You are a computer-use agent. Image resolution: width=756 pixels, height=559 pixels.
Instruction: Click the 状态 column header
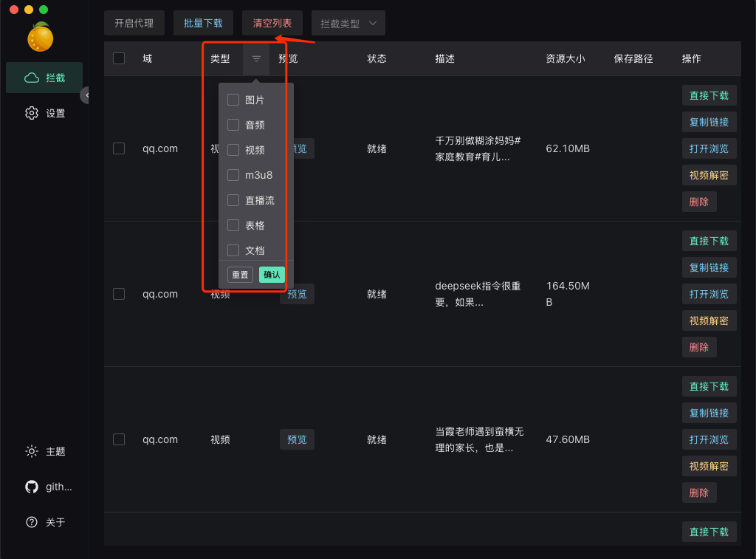[x=377, y=58]
